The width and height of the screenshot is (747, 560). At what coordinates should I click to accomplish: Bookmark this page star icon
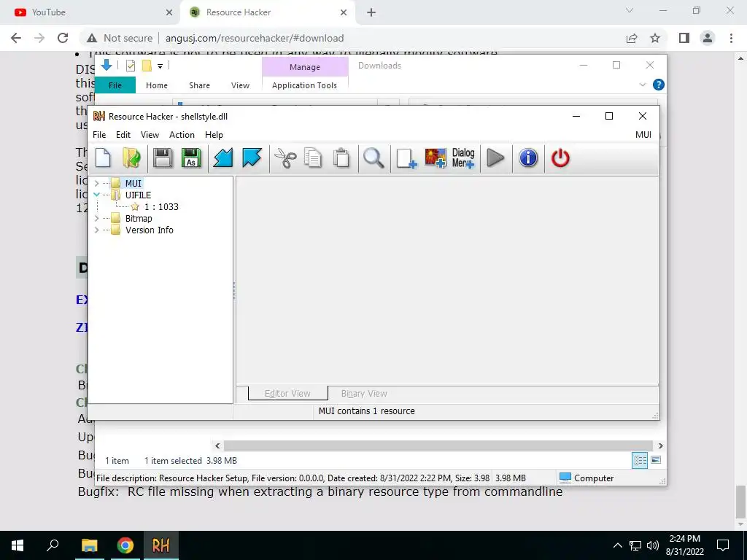point(655,38)
